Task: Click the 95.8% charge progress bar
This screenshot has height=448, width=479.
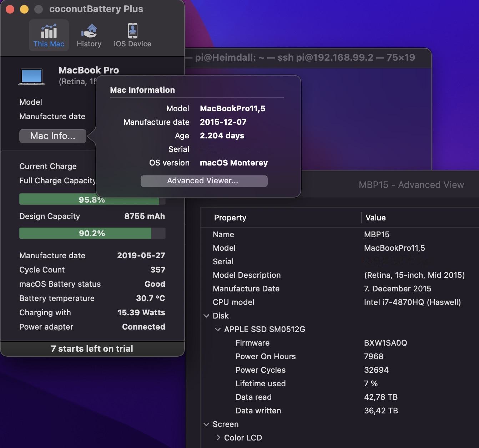Action: [x=92, y=199]
